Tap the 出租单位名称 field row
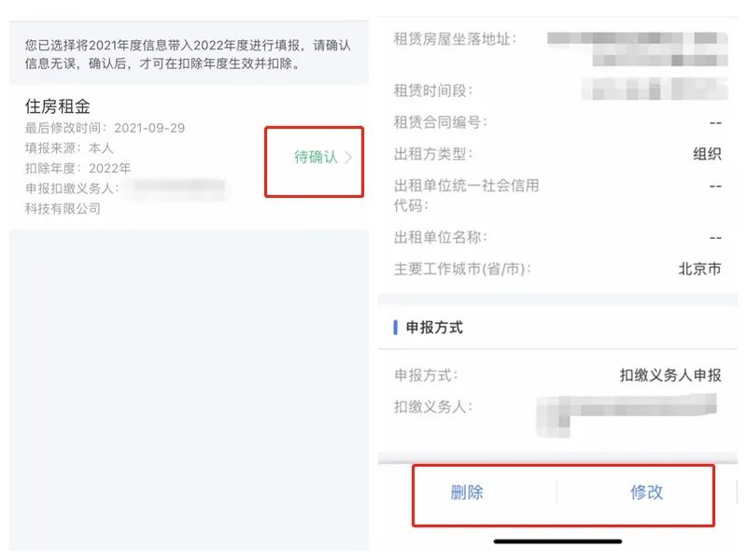This screenshot has width=747, height=560. [x=557, y=237]
